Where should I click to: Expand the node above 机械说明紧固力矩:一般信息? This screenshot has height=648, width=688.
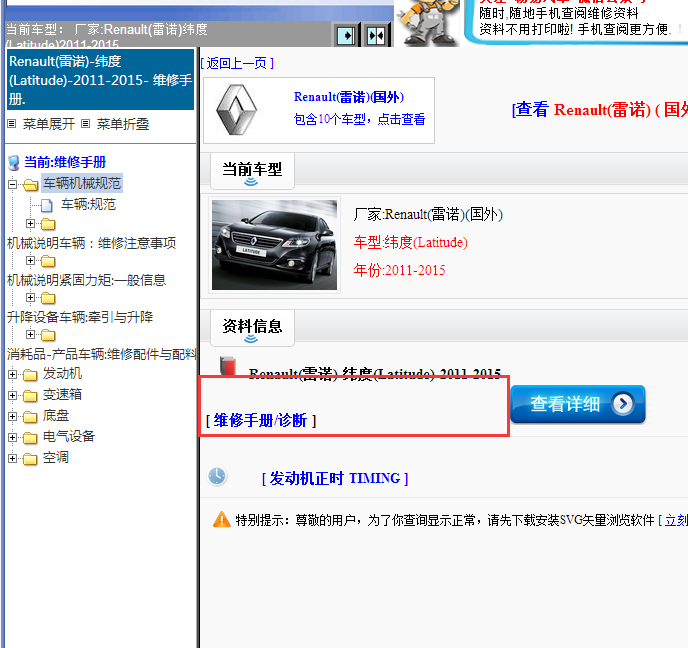click(x=30, y=261)
